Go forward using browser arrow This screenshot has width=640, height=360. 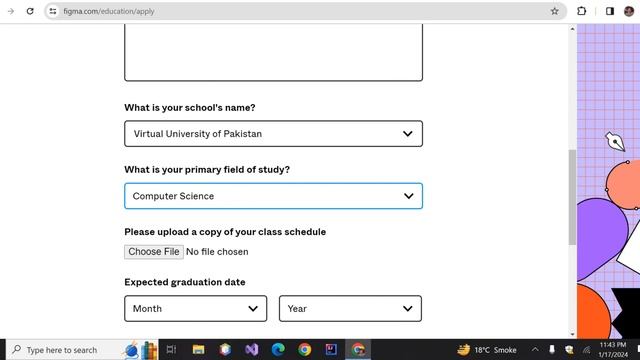pyautogui.click(x=11, y=11)
